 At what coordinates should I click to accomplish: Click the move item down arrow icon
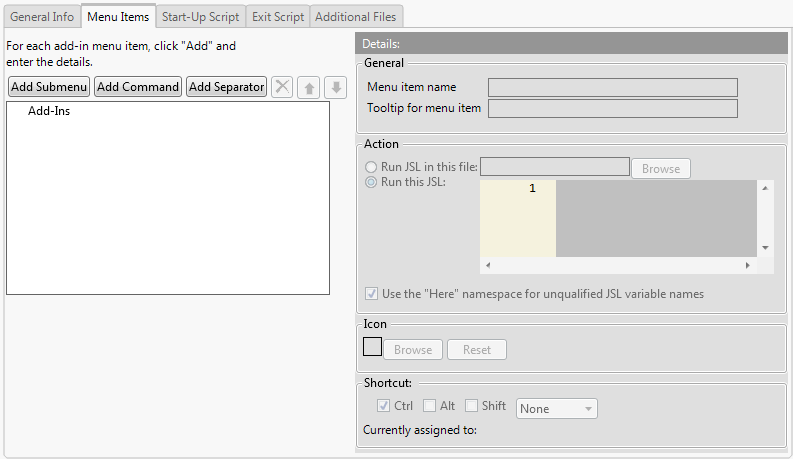pyautogui.click(x=335, y=87)
